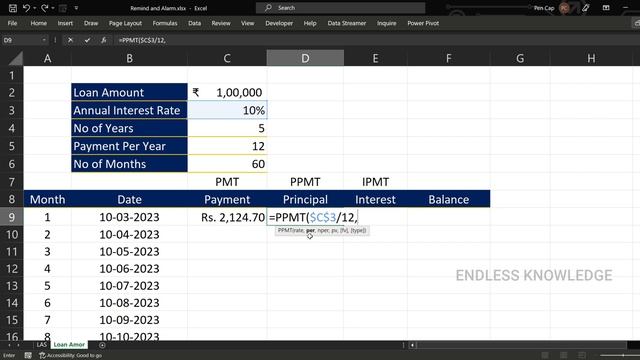
Task: Select the Inquire tab
Action: [386, 23]
